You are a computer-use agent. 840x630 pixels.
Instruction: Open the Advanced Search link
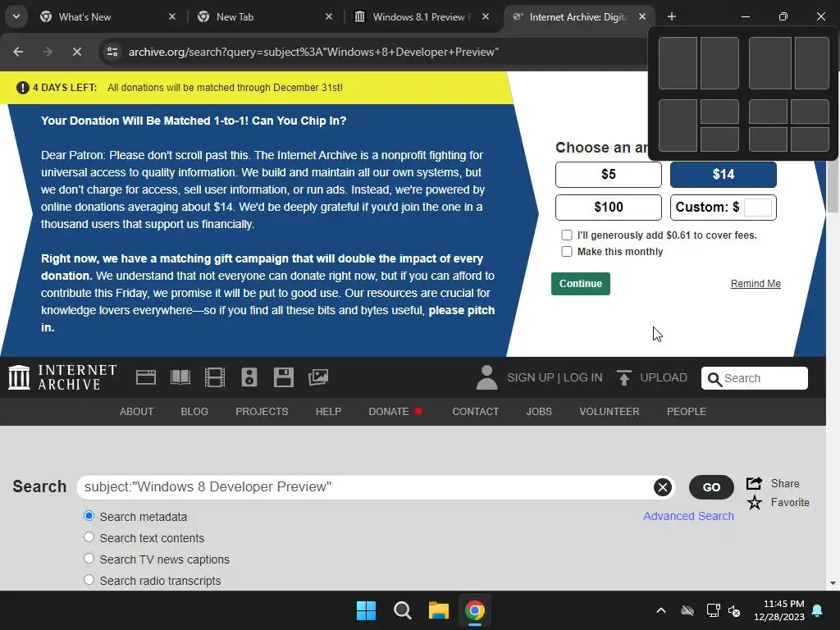click(688, 516)
